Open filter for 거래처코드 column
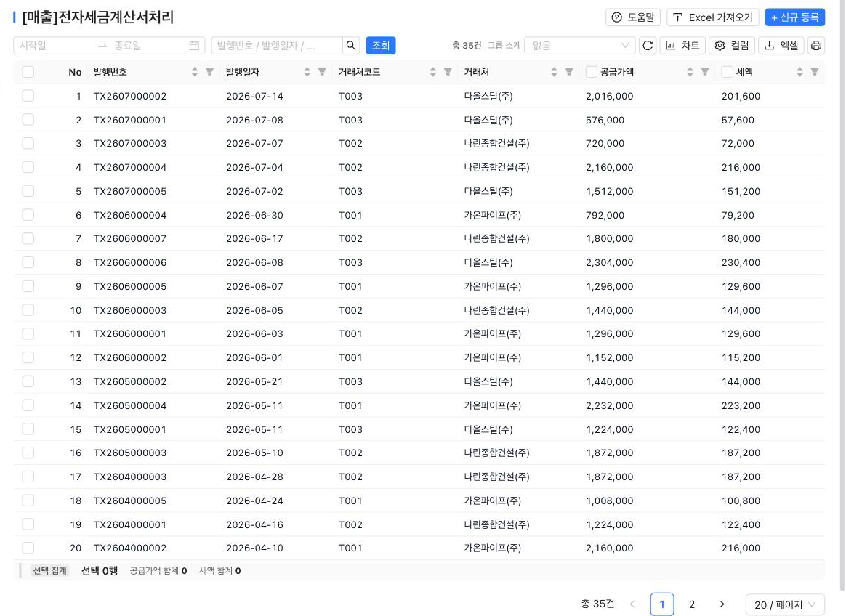Image resolution: width=846 pixels, height=616 pixels. pyautogui.click(x=448, y=72)
